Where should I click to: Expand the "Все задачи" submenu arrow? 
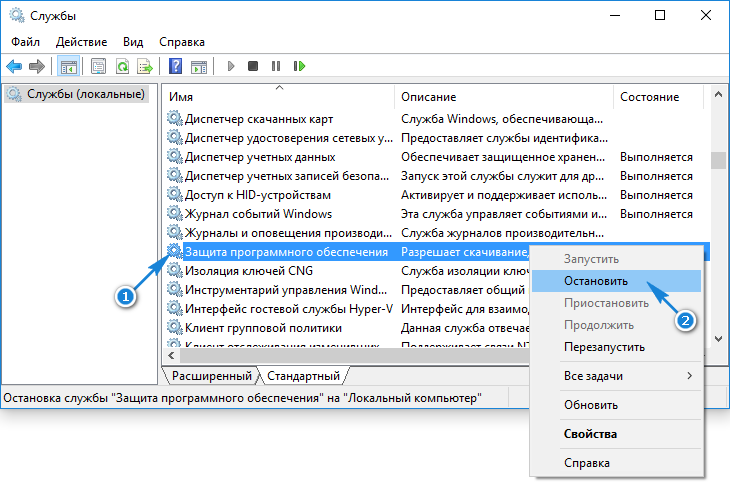688,376
